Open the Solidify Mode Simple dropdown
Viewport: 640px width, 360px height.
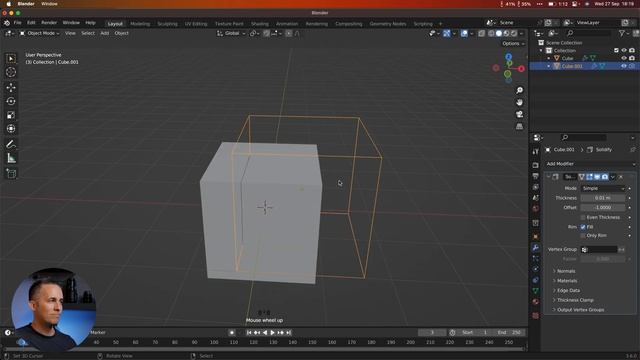(x=603, y=189)
